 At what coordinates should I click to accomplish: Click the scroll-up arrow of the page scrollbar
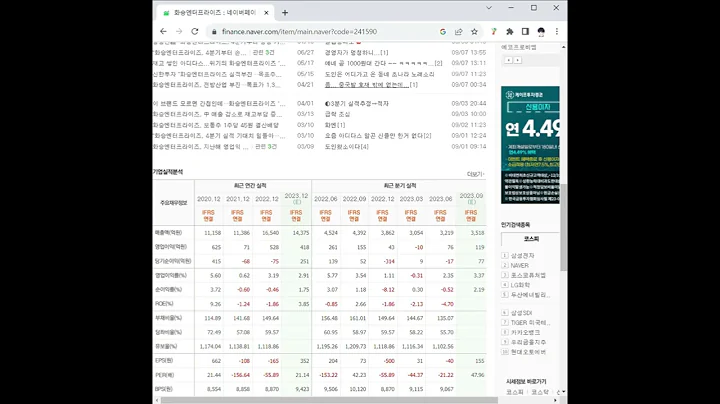click(x=563, y=47)
